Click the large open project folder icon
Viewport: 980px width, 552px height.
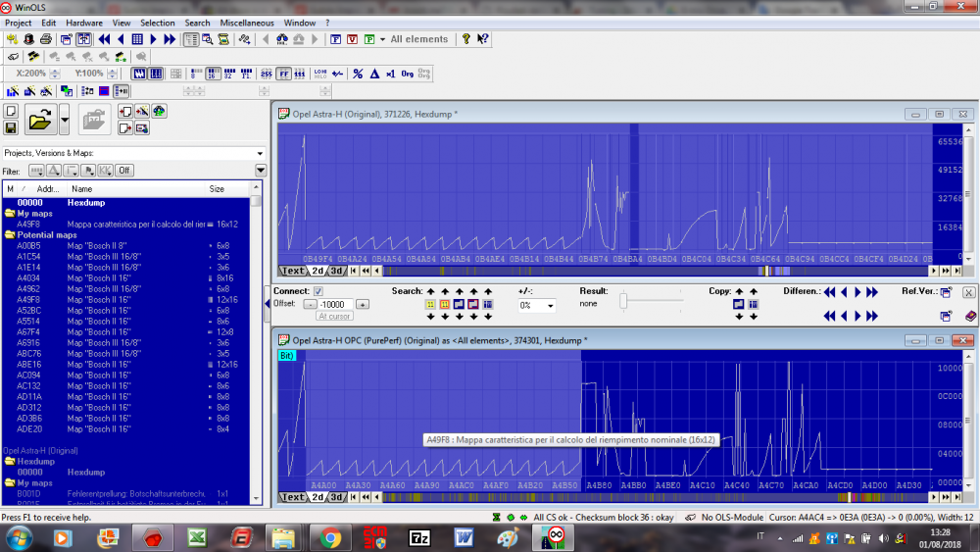(x=40, y=120)
